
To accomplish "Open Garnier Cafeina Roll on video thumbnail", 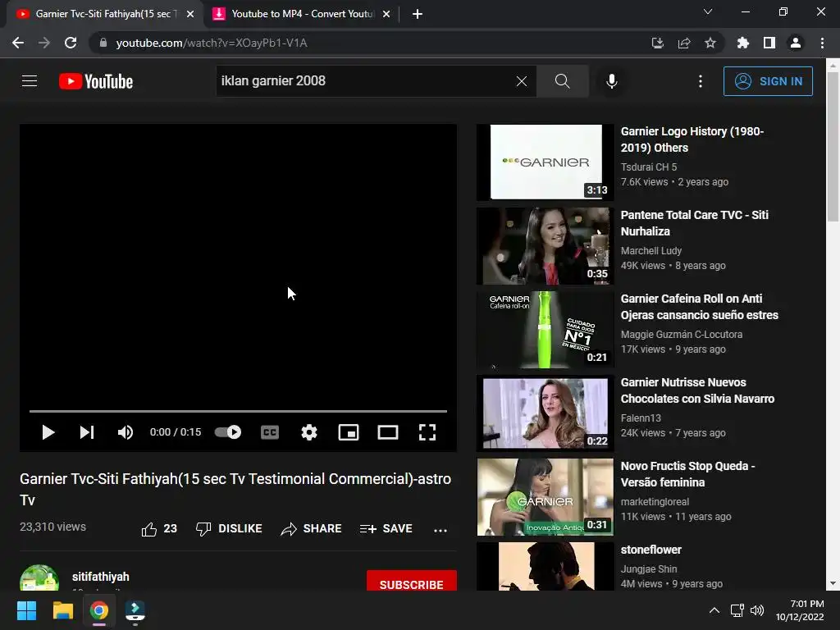I will tap(546, 330).
